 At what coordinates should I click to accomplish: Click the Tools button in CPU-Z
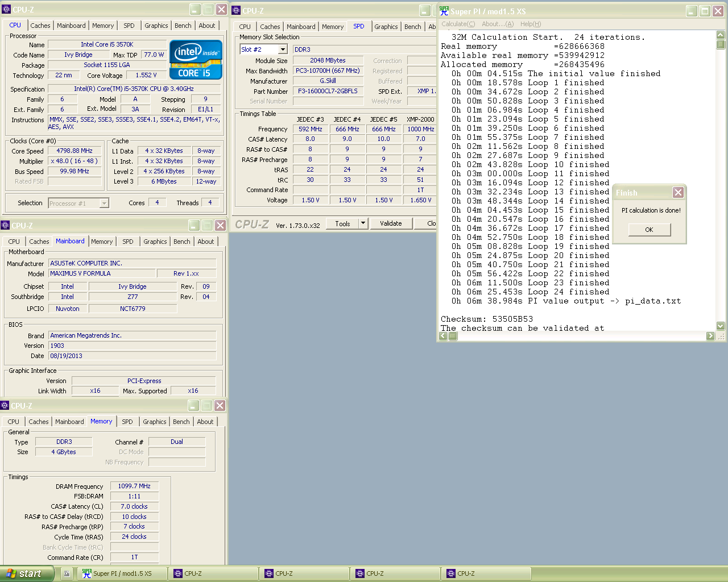342,223
